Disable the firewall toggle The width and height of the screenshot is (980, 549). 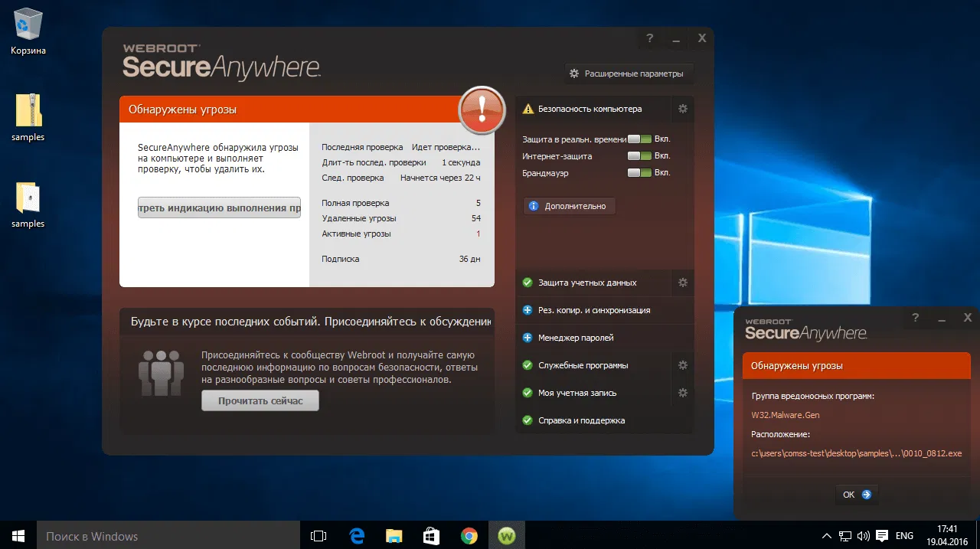click(639, 173)
